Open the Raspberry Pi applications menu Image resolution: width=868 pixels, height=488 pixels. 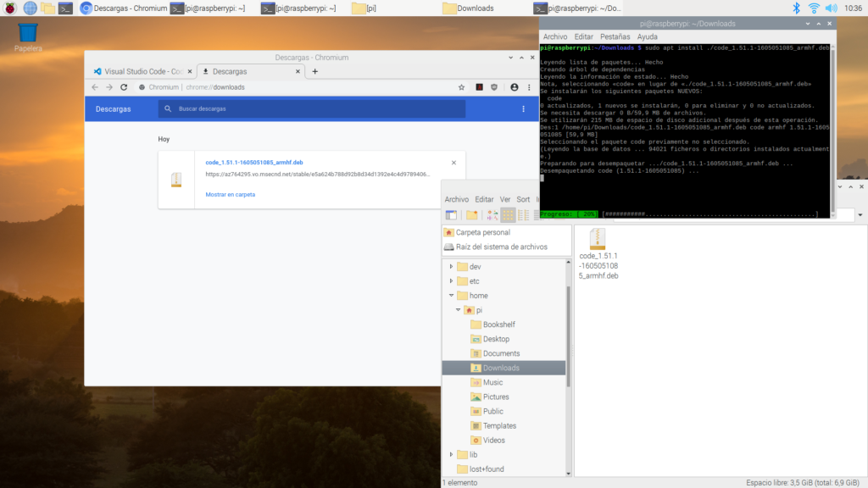point(8,8)
